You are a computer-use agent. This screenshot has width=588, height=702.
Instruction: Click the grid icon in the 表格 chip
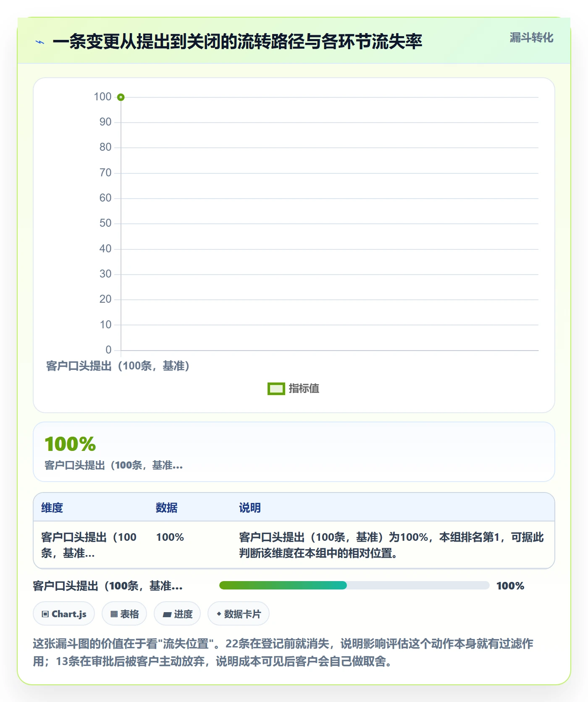point(114,614)
